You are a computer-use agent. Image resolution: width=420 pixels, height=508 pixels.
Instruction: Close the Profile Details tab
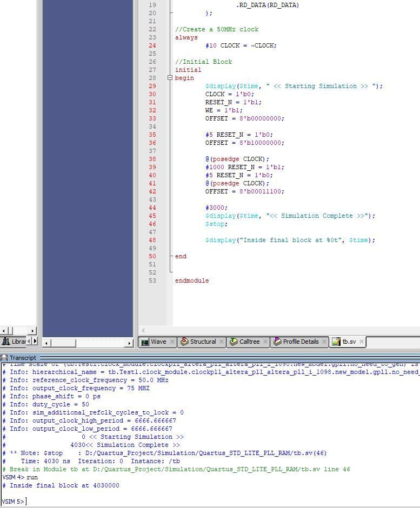pyautogui.click(x=324, y=342)
